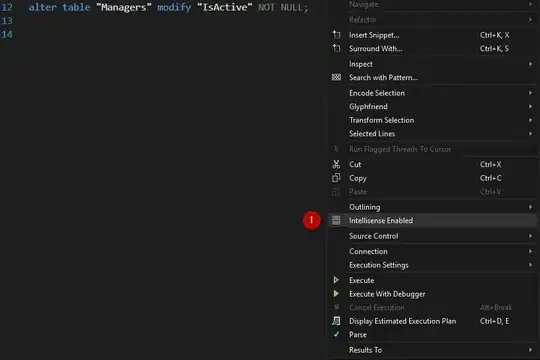The image size is (540, 360).
Task: Open Transform Selection menu entry
Action: [432, 120]
